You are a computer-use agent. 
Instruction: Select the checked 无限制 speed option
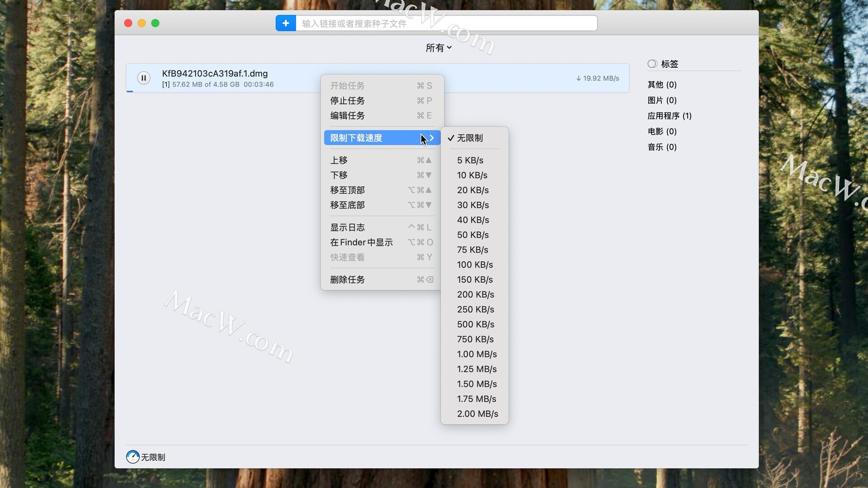470,138
